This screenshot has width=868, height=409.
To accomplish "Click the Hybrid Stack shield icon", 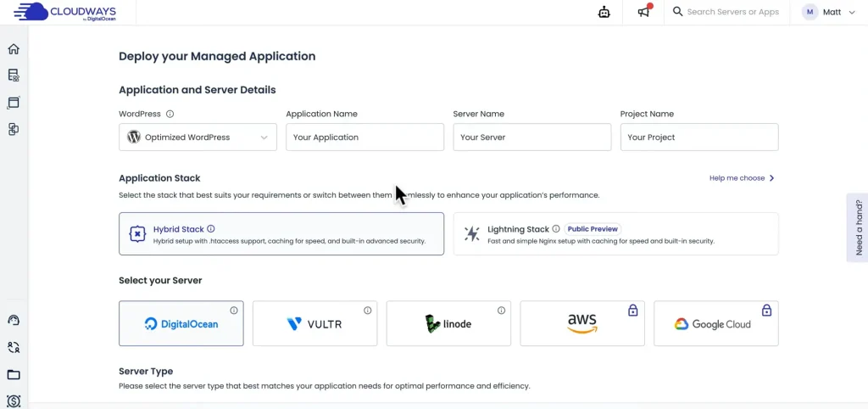I will pos(137,234).
